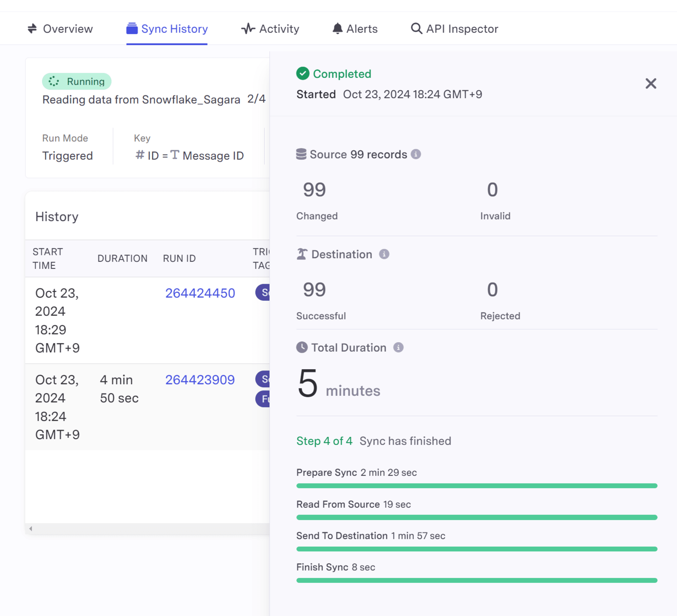The width and height of the screenshot is (677, 616).
Task: Click the Activity pulse icon
Action: (248, 29)
